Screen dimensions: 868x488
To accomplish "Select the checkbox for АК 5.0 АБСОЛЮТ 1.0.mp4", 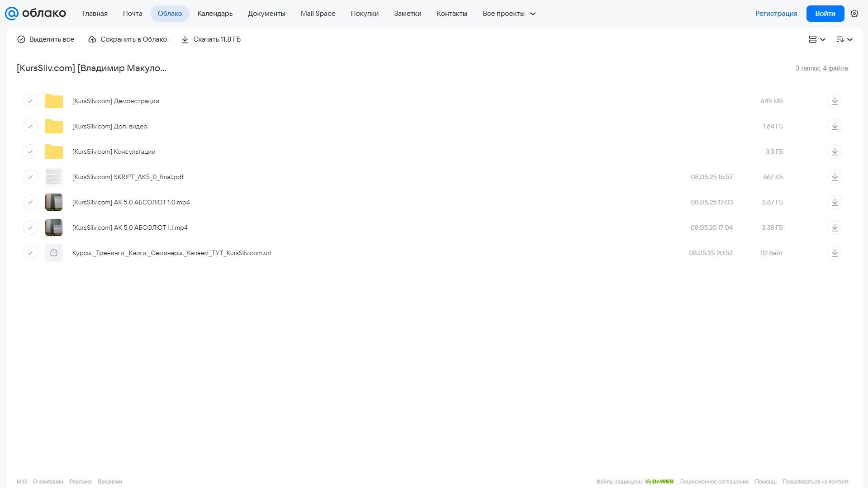I will tap(30, 202).
